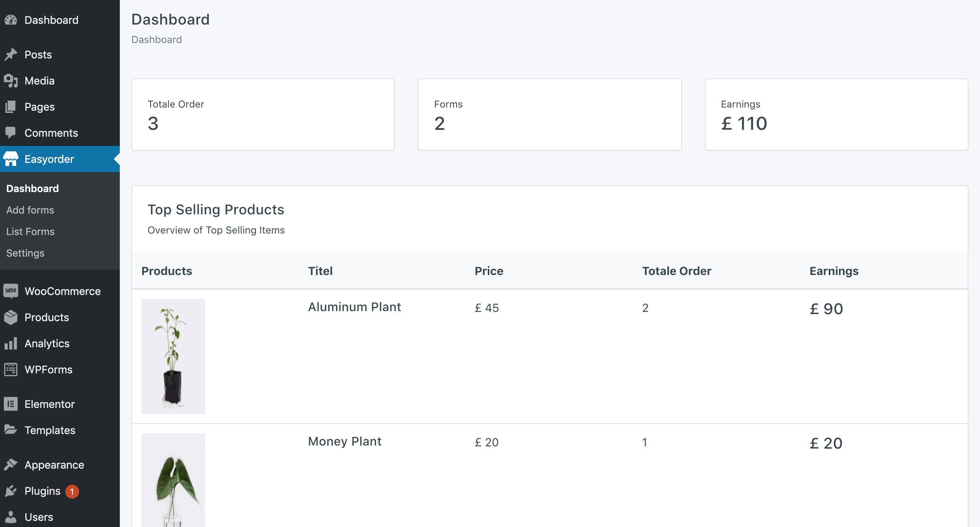Image resolution: width=980 pixels, height=527 pixels.
Task: Click the Aluminum Plant title link
Action: coord(354,307)
